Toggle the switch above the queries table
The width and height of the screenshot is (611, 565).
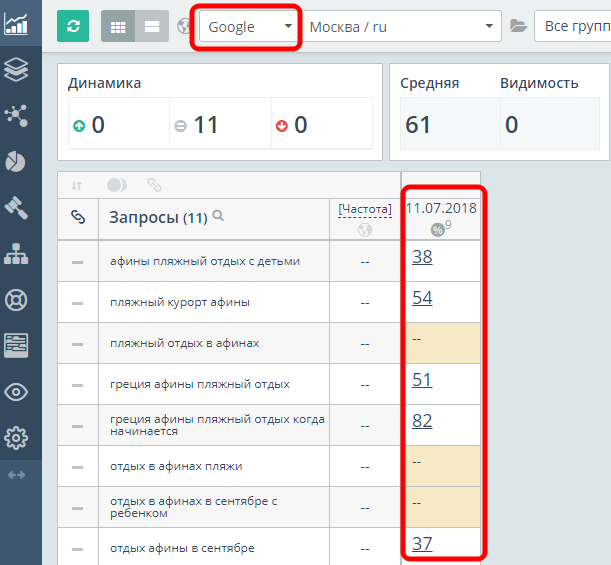point(117,185)
